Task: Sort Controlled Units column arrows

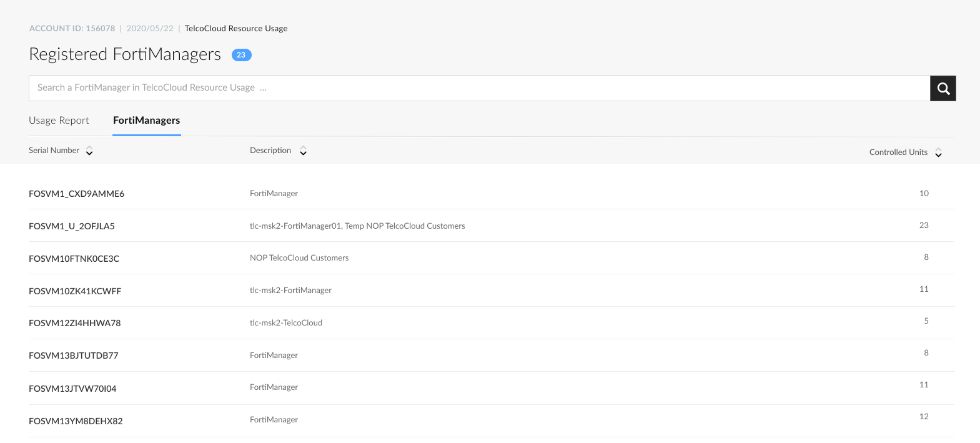Action: pos(938,153)
